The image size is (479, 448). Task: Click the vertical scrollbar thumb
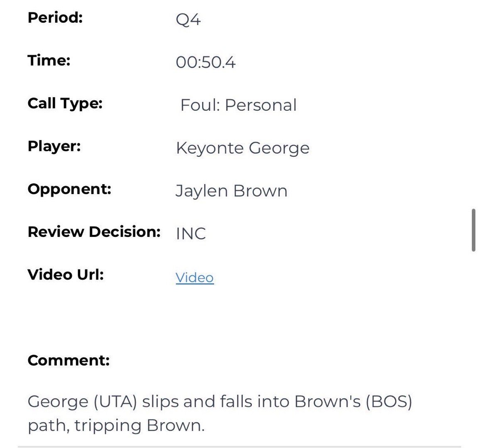point(473,231)
